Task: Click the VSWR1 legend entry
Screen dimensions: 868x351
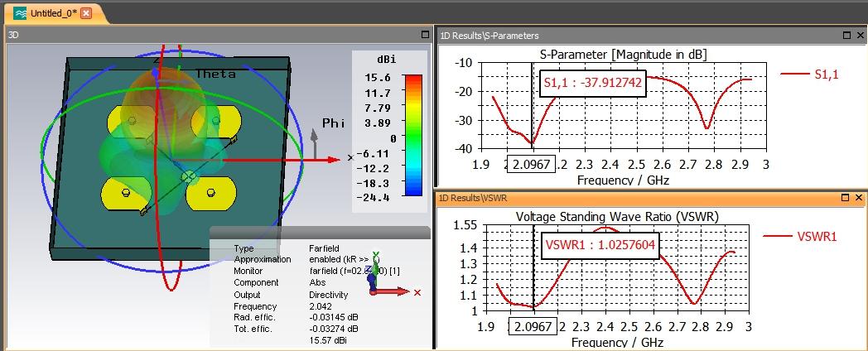Action: click(800, 237)
